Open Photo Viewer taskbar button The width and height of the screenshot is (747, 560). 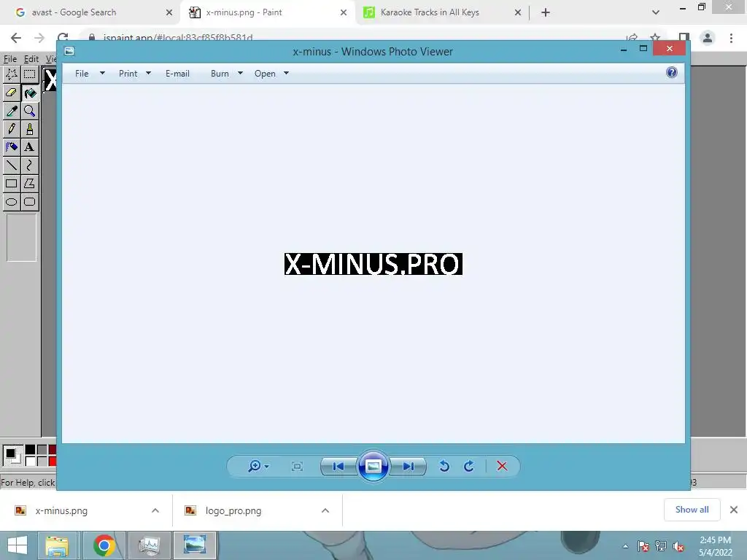pyautogui.click(x=195, y=545)
